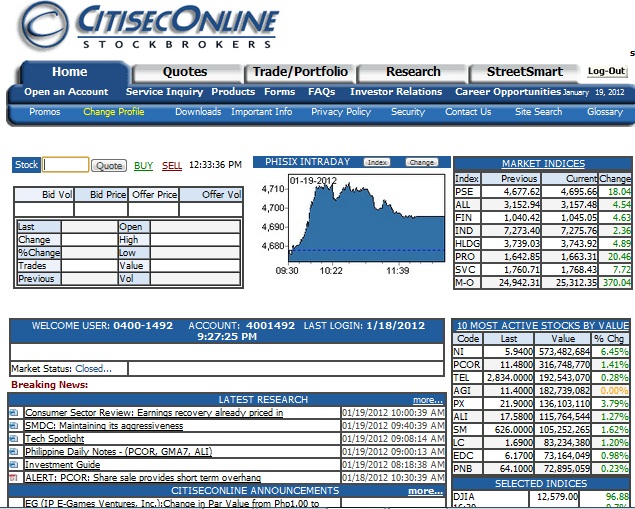Open SMDC: Maintaining its aggressiveness article
Screen dimensions: 635x509
104,426
